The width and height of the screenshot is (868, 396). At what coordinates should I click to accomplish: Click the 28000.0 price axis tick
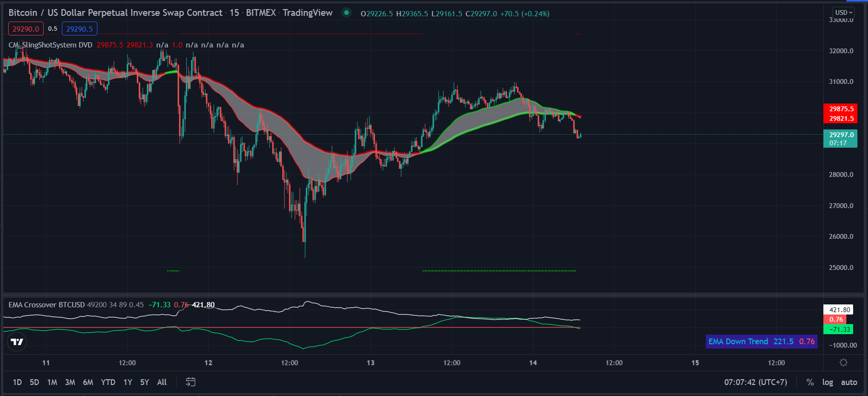pos(841,175)
